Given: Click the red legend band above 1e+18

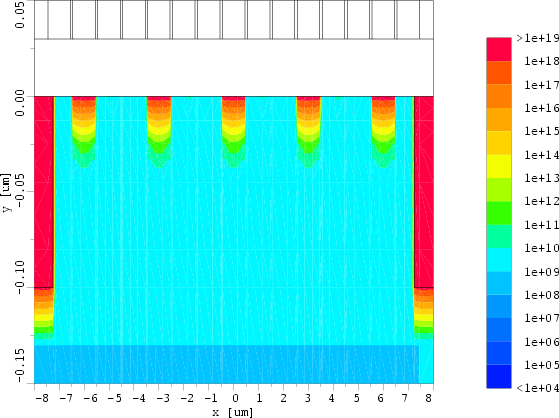Looking at the screenshot, I should point(499,49).
